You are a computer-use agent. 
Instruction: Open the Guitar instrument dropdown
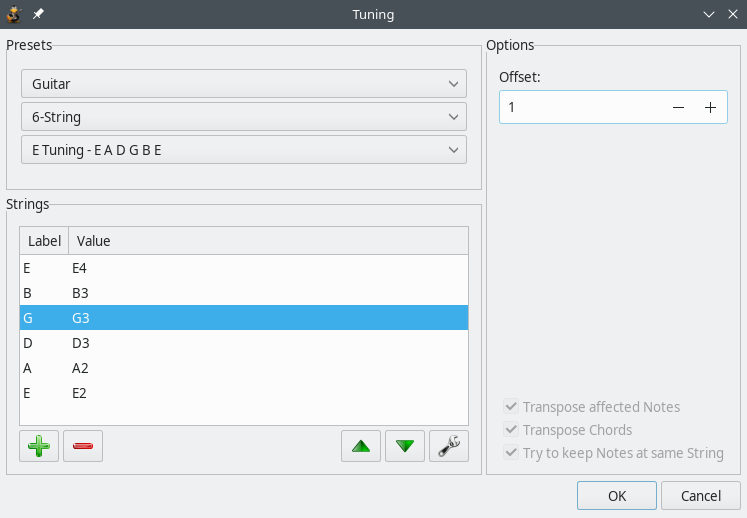[243, 84]
